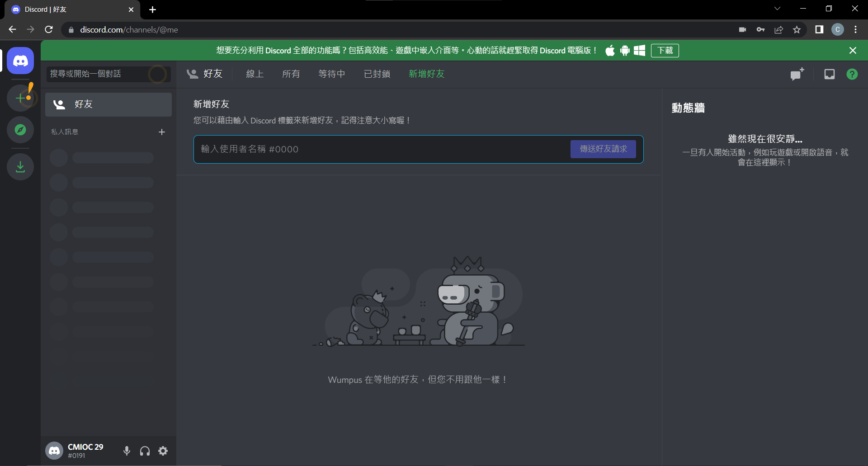Click the Android download icon in banner
868x466 pixels.
tap(625, 50)
